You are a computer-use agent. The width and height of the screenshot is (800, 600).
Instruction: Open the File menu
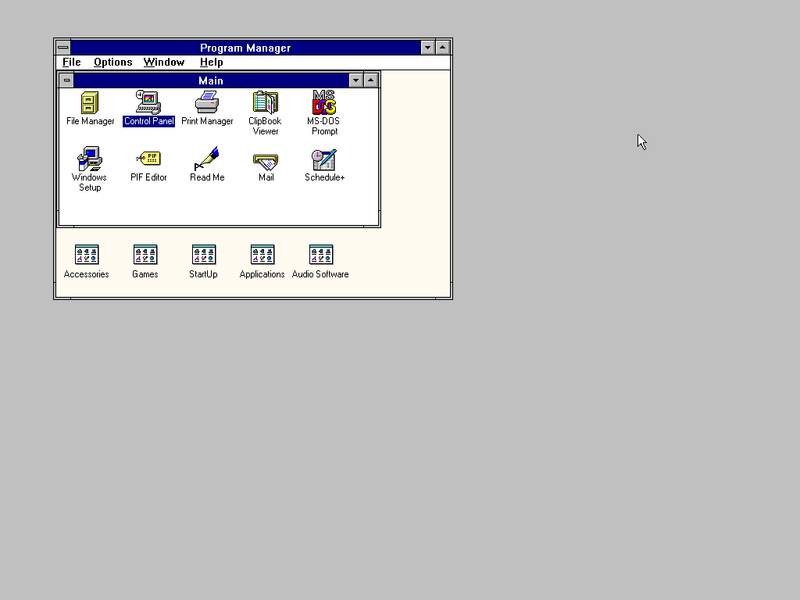click(x=71, y=62)
